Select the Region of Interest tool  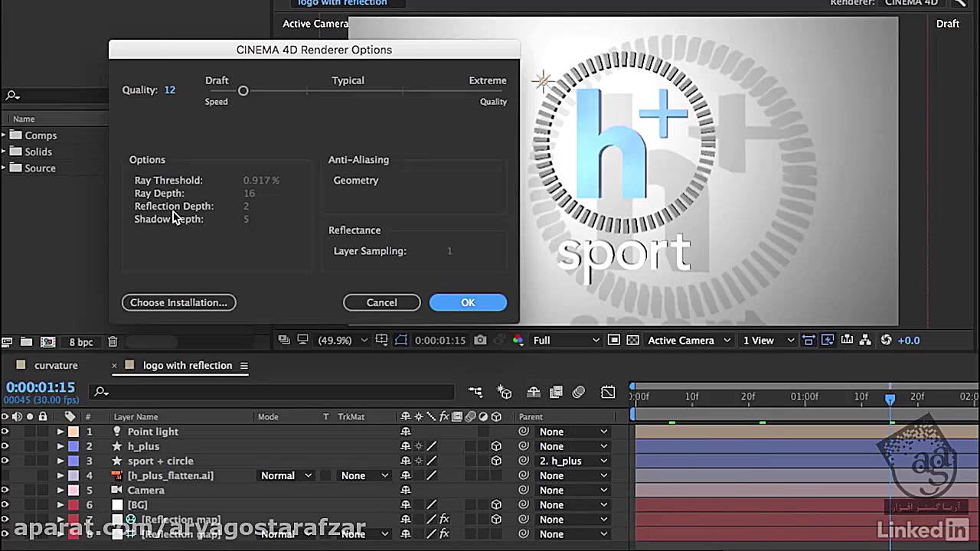tap(401, 340)
